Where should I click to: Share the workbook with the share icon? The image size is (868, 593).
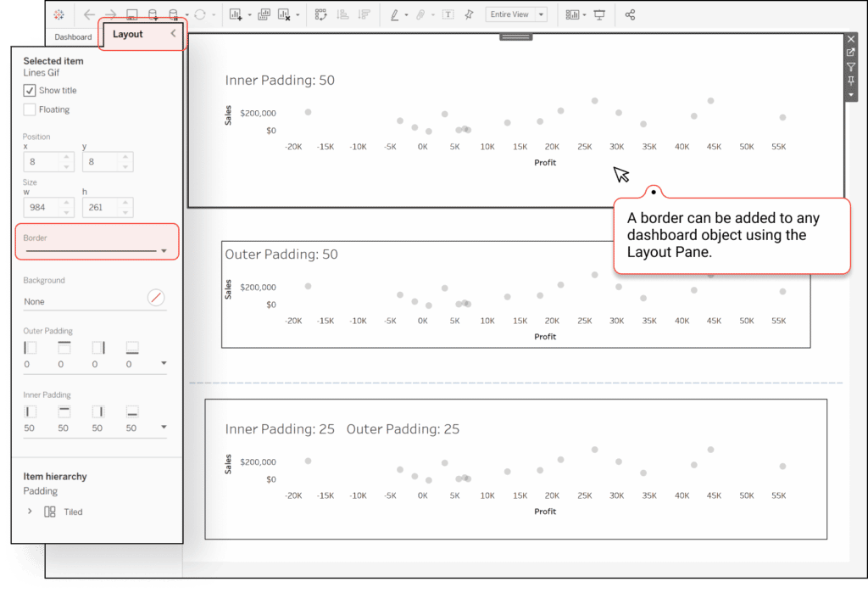630,15
